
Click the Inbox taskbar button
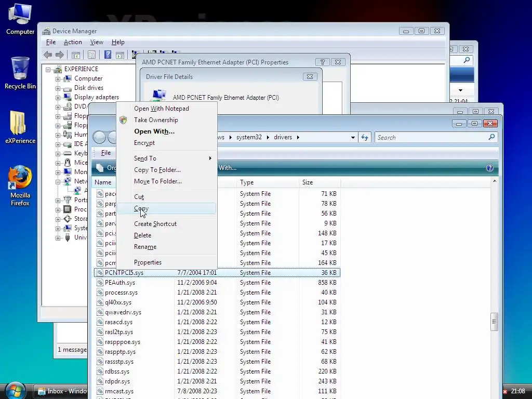(62, 391)
